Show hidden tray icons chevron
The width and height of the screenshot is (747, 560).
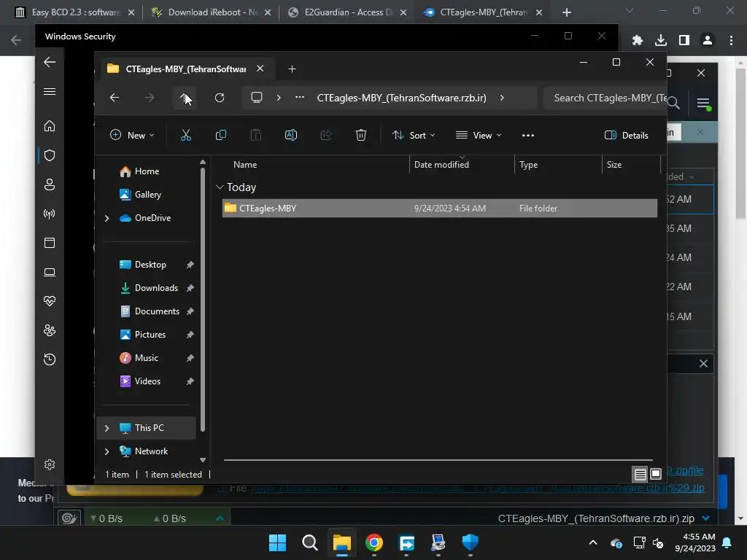(x=593, y=542)
